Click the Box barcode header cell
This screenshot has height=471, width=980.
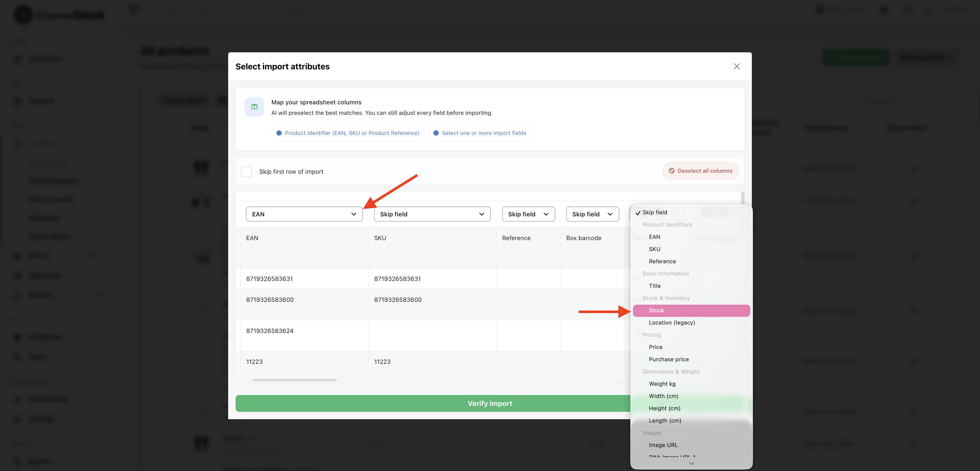(x=592, y=248)
